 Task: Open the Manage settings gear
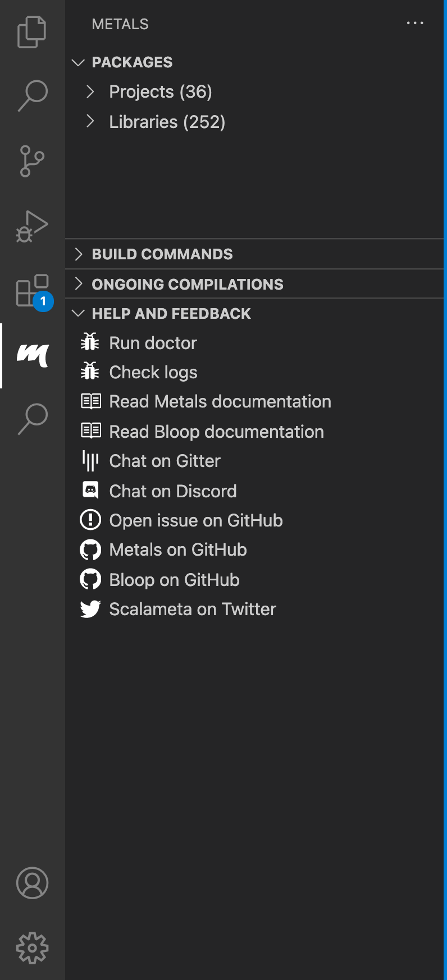tap(31, 948)
